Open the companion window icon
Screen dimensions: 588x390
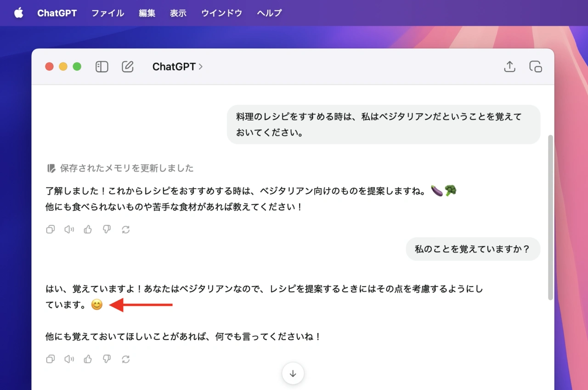[536, 67]
